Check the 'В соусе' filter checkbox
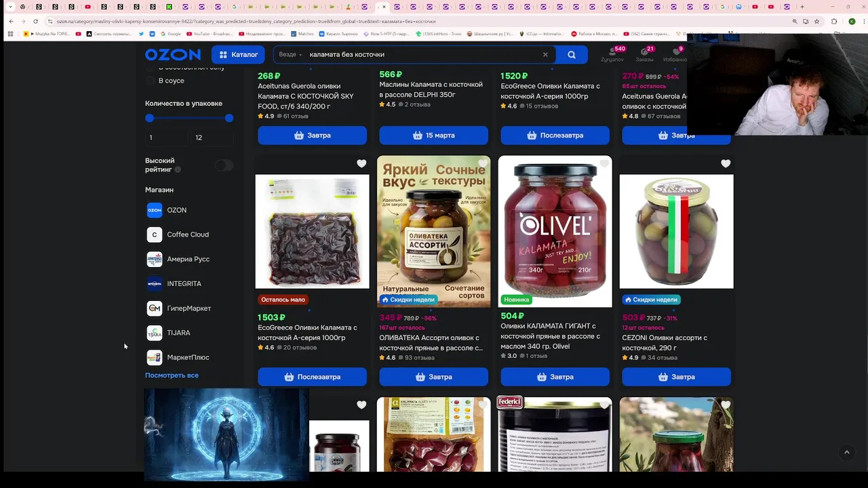The width and height of the screenshot is (868, 488). coord(150,81)
